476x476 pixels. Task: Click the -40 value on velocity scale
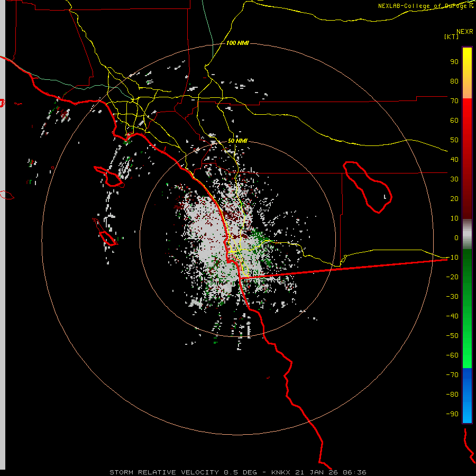(452, 316)
